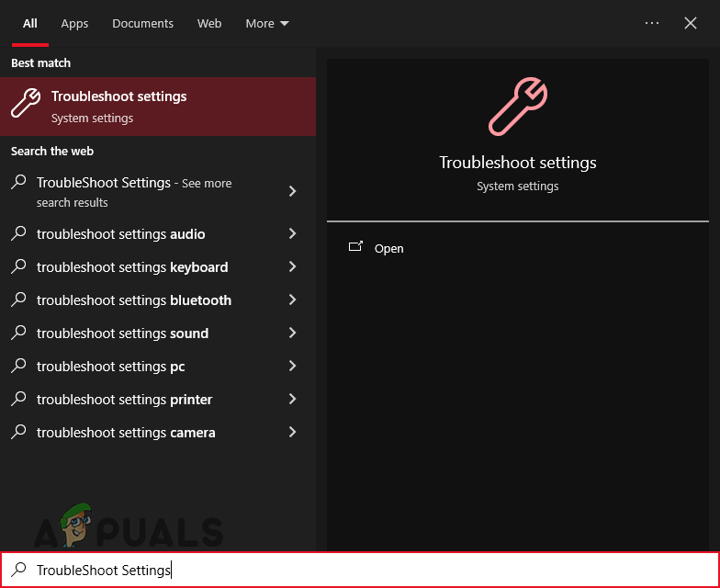
Task: Click the Open action in preview pane
Action: (x=388, y=248)
